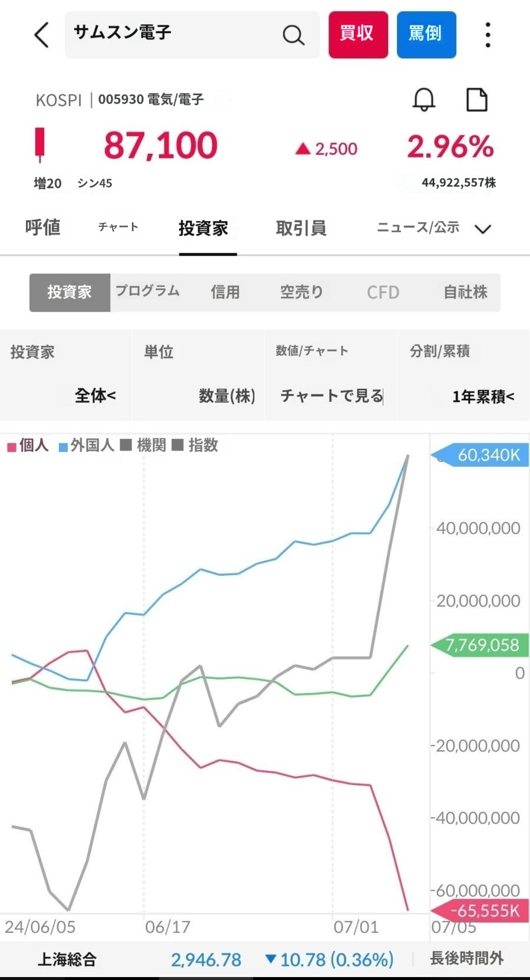Screen dimensions: 530x980
Task: Open the 数量(株) unit dropdown
Action: tap(227, 396)
